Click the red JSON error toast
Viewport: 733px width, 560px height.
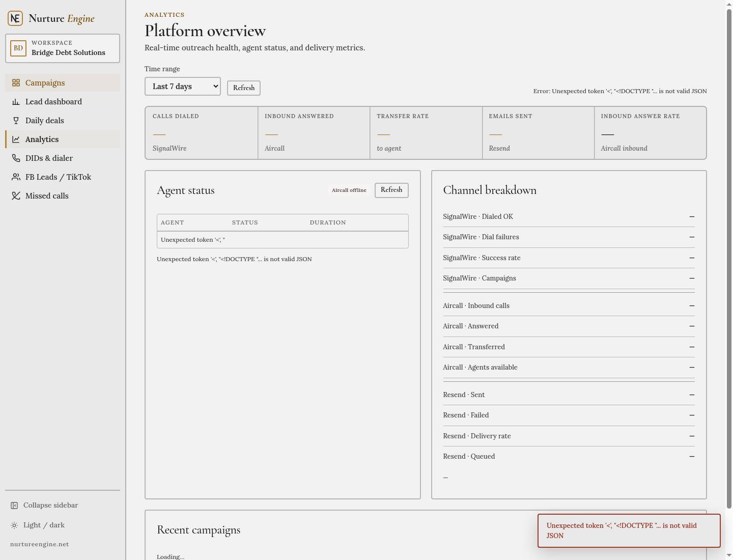629,531
